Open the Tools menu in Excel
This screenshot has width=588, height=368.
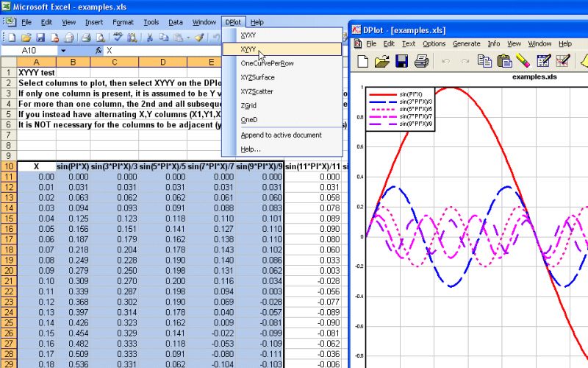pyautogui.click(x=151, y=22)
